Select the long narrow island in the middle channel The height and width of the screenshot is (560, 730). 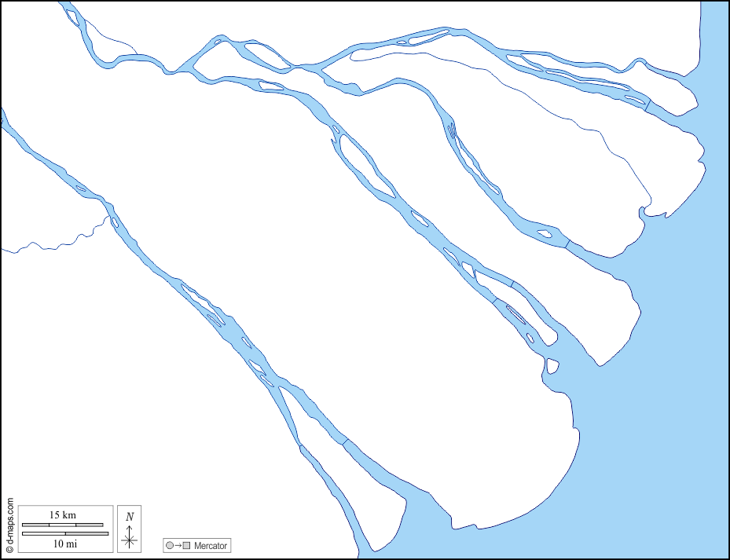pyautogui.click(x=367, y=165)
